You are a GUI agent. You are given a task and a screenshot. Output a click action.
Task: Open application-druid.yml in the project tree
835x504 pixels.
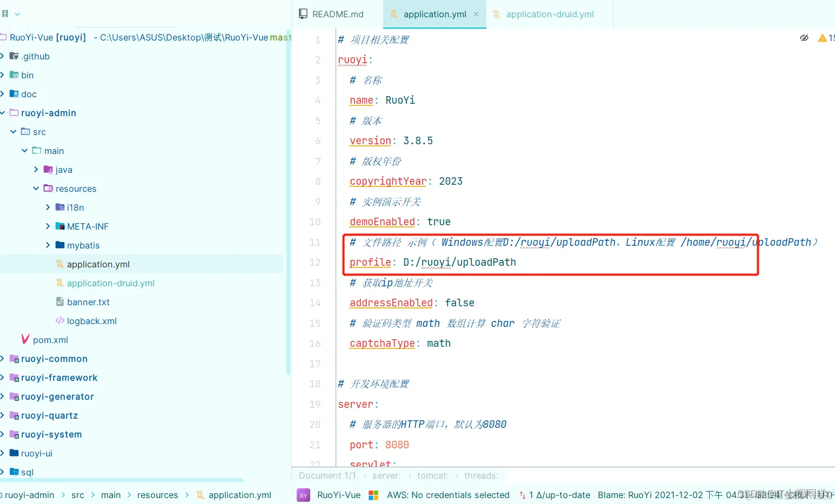click(x=111, y=283)
